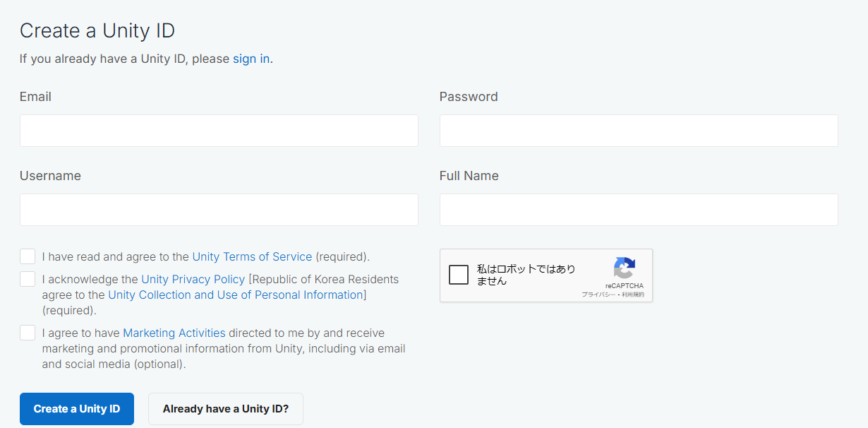This screenshot has height=428, width=868.
Task: Check the reCAPTCHA robot verification box
Action: 459,275
